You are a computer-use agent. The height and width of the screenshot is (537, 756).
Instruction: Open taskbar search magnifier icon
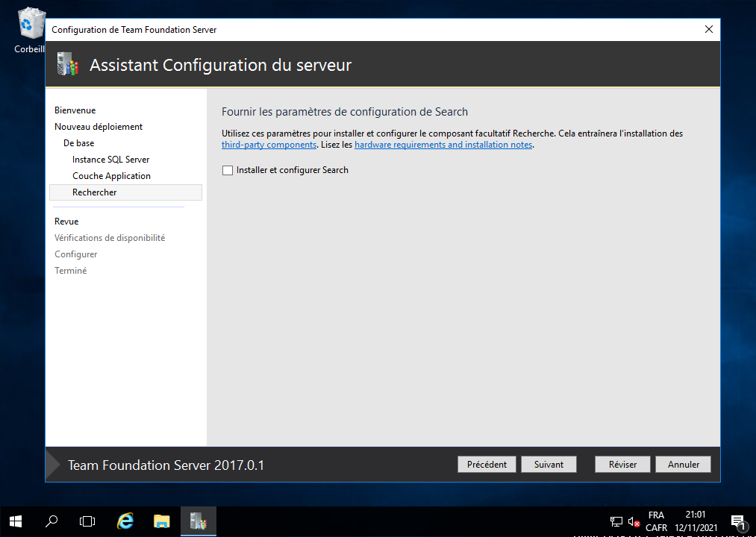(51, 521)
